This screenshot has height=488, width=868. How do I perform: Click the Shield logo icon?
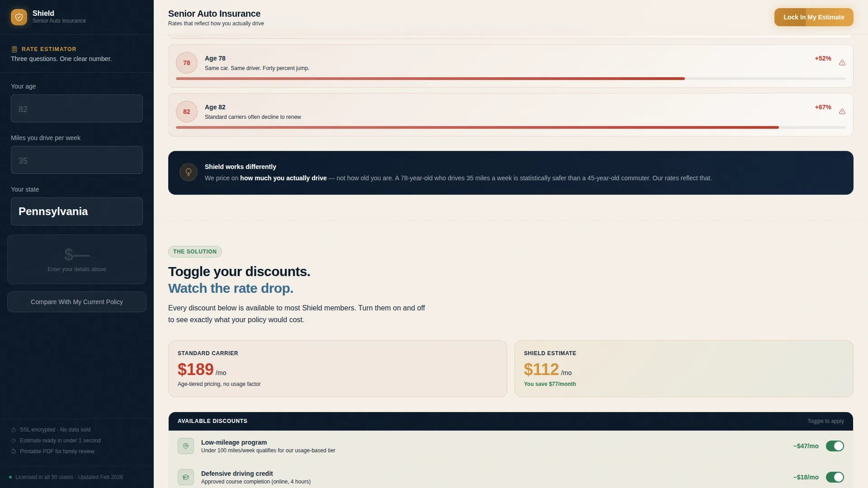point(19,17)
